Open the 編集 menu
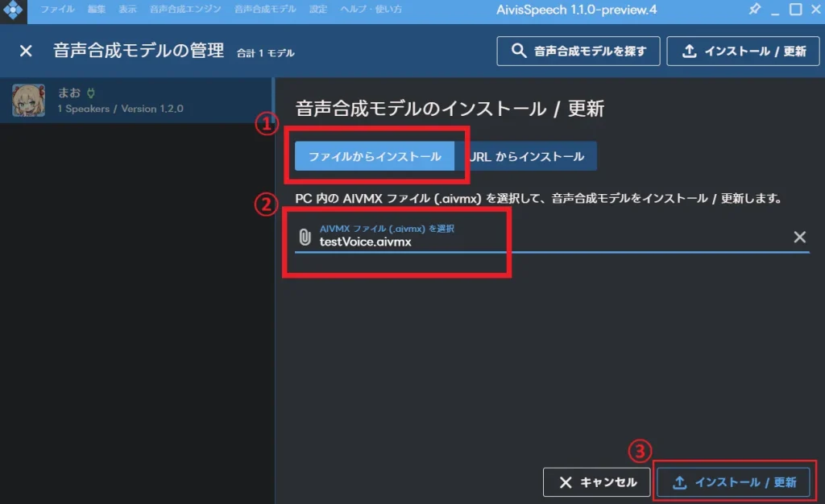The image size is (825, 504). (97, 10)
